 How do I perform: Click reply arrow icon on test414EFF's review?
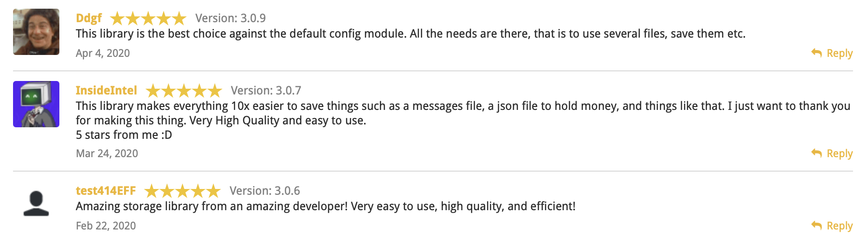tap(816, 225)
